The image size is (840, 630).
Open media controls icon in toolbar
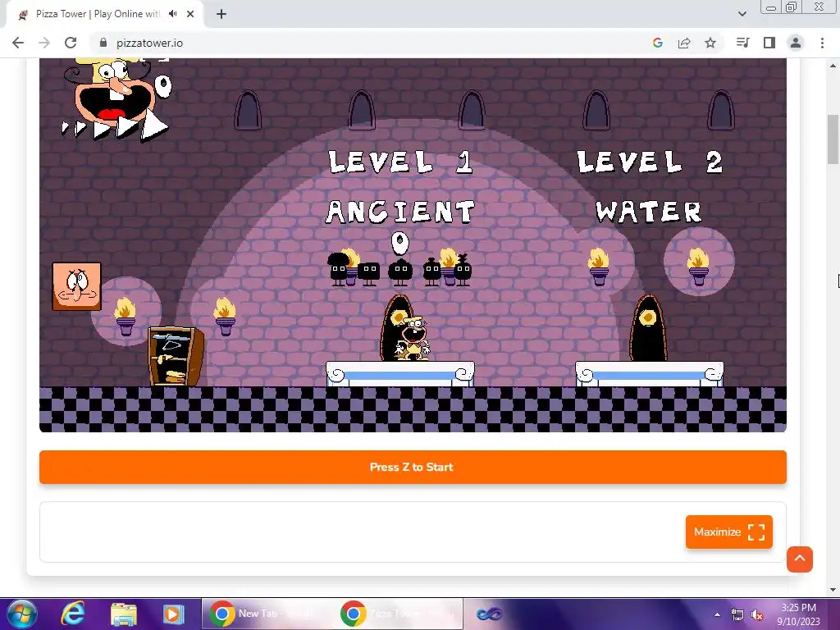point(743,43)
